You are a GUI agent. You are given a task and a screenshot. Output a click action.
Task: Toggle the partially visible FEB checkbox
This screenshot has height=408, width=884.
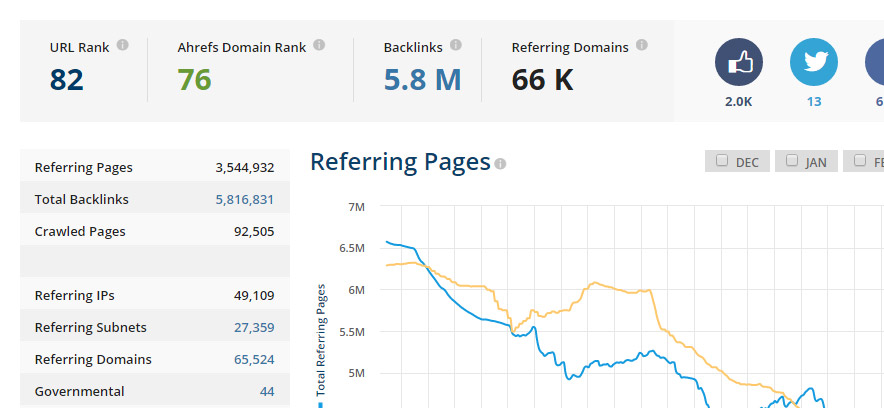(x=860, y=161)
